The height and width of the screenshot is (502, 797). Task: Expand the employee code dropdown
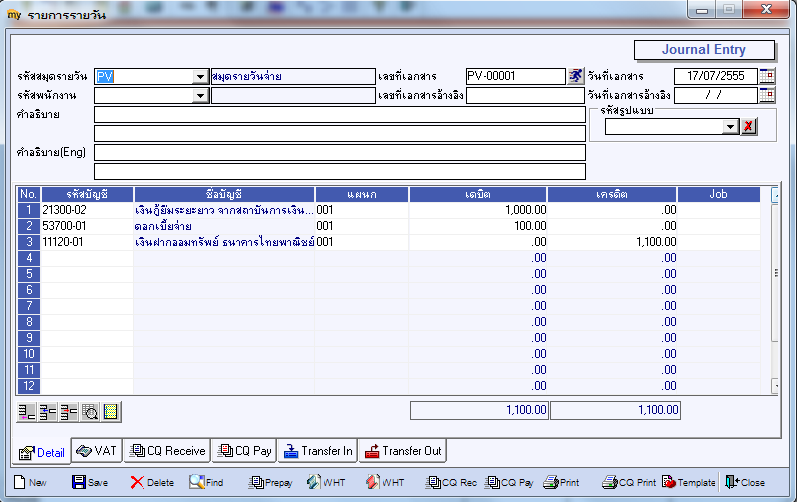coord(200,96)
